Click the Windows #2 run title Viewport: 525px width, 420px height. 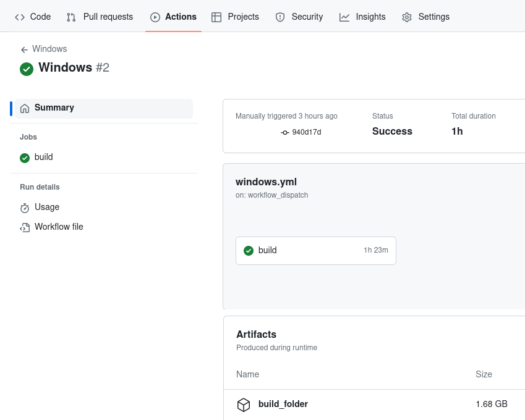click(74, 67)
